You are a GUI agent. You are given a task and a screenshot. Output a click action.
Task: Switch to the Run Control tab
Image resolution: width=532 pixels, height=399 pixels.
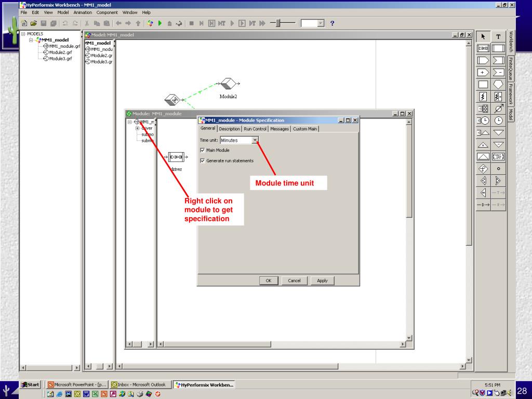click(x=255, y=129)
